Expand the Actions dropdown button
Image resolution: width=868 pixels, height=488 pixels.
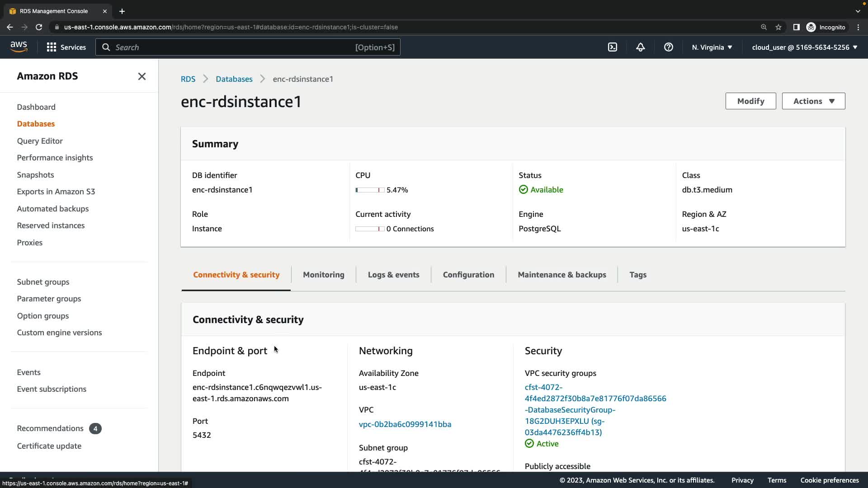click(x=813, y=101)
